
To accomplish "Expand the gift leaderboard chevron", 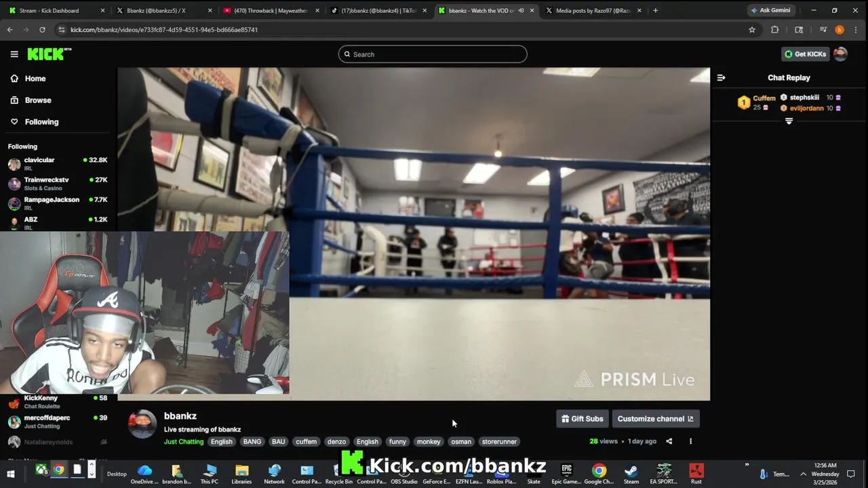I will pyautogui.click(x=789, y=121).
